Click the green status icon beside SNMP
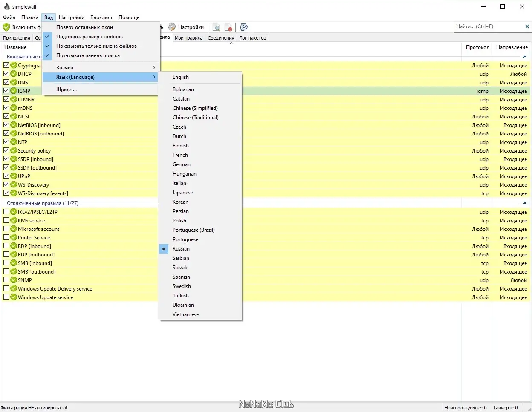Screen dimensions: 532x412 click(14, 280)
